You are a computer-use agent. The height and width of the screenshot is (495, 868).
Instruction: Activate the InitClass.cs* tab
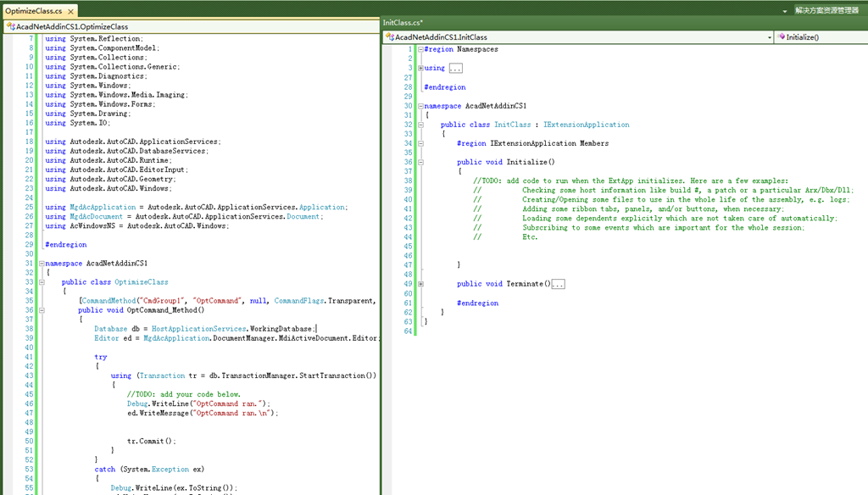coord(403,23)
